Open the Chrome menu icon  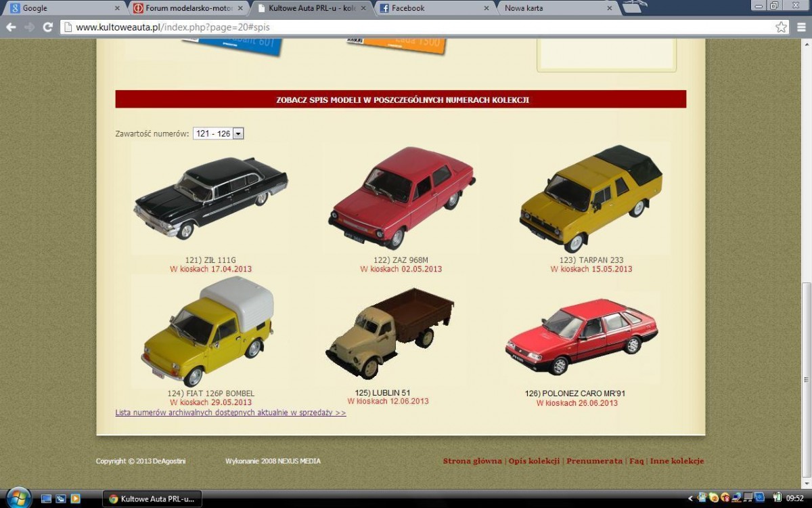click(800, 27)
